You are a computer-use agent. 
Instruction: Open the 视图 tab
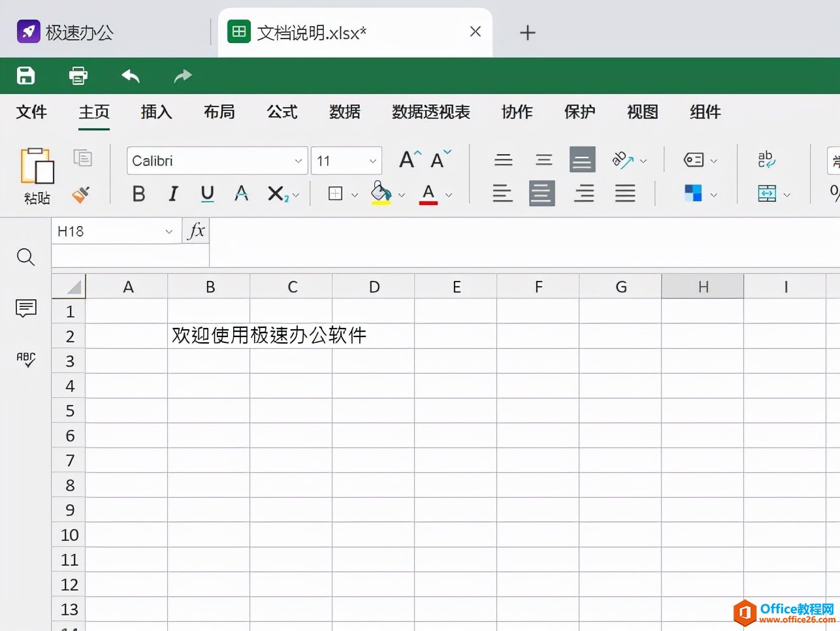click(x=643, y=112)
